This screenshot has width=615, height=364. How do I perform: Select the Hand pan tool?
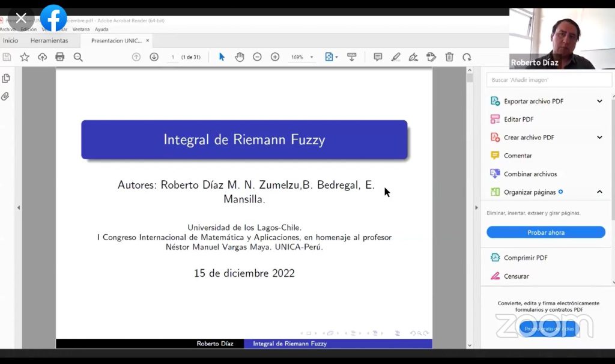(240, 57)
